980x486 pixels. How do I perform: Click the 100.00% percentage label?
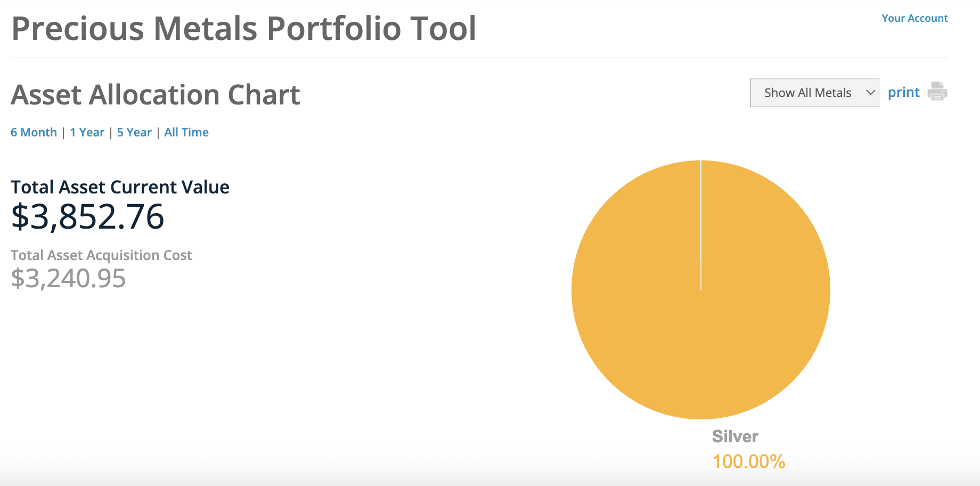click(x=748, y=461)
